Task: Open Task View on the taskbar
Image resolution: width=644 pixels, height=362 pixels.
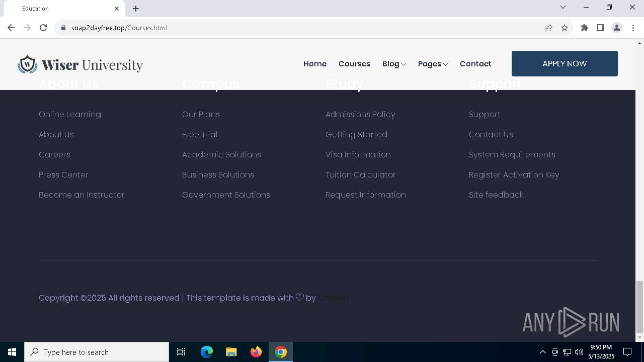Action: (x=181, y=352)
